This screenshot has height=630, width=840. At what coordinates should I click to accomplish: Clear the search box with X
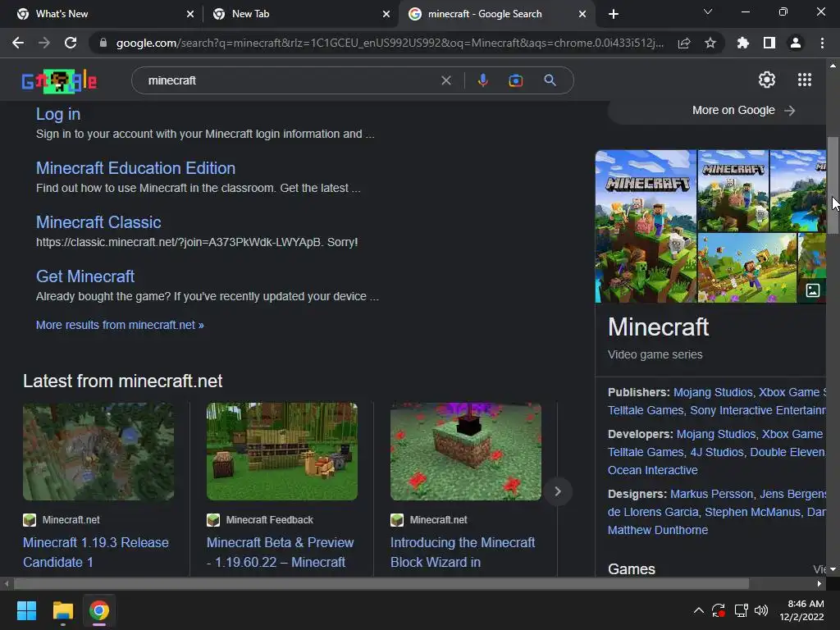click(445, 80)
